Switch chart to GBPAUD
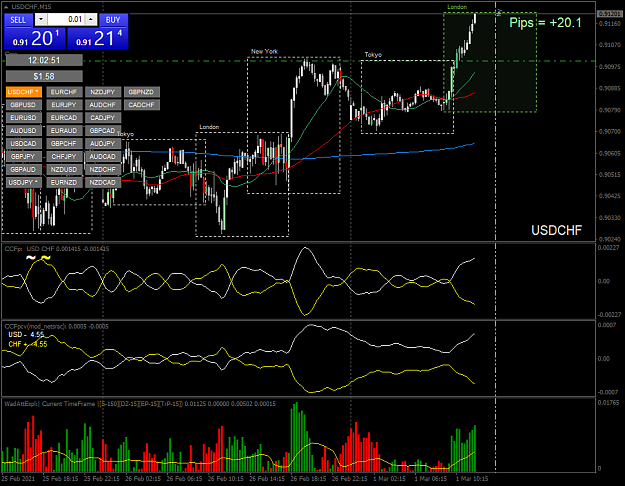Screen dimensions: 625x486 pyautogui.click(x=24, y=169)
